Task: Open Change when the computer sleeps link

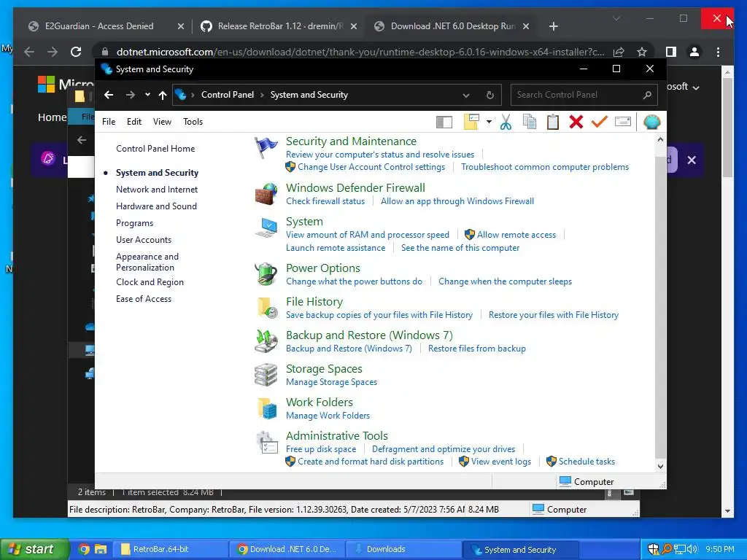Action: click(505, 281)
